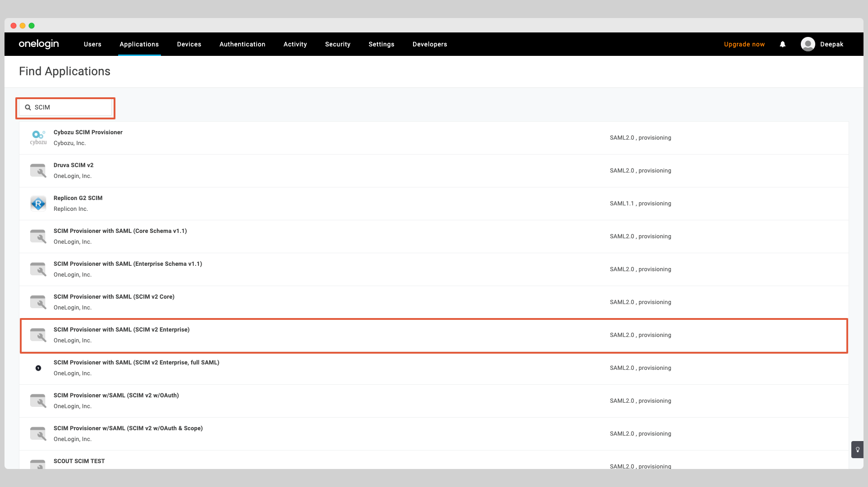Click the Upgrade now link
The height and width of the screenshot is (487, 868).
point(744,44)
